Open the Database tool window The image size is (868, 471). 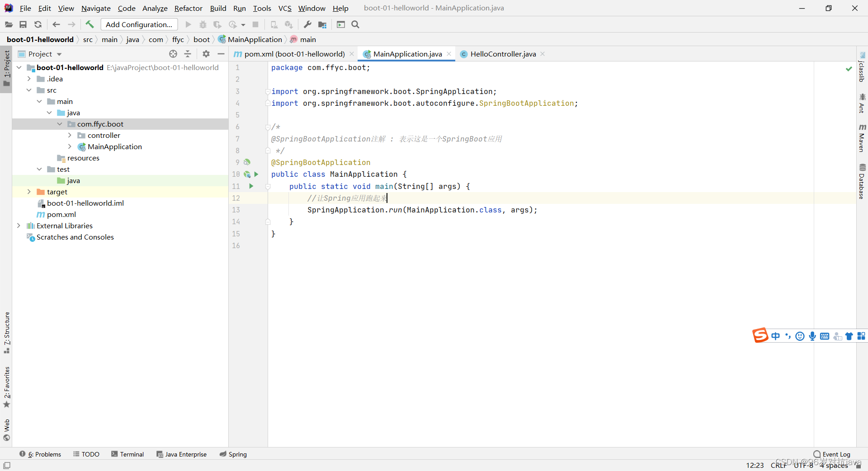click(x=862, y=182)
